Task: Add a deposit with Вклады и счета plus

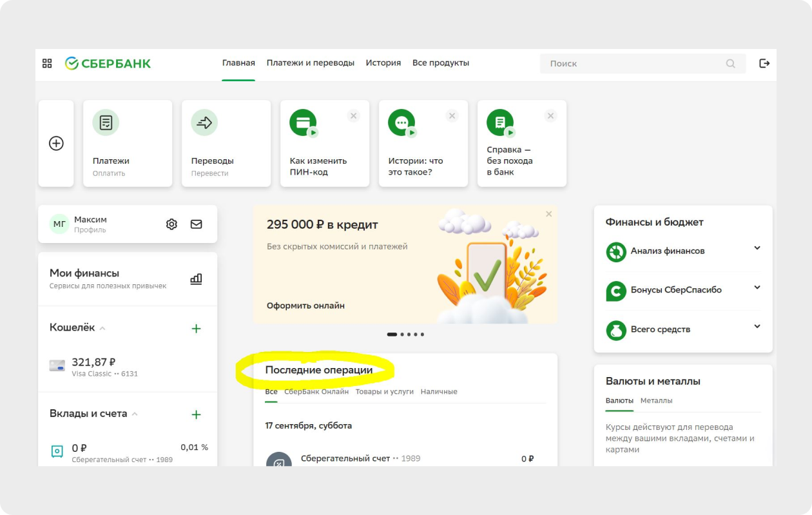Action: point(197,414)
